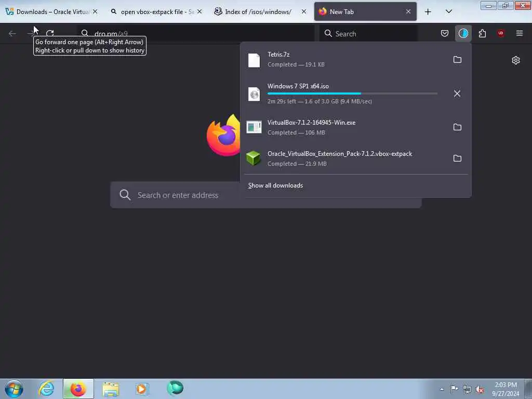Click the teal round taskbar app icon
Screen dimensions: 532x399
tap(175, 388)
